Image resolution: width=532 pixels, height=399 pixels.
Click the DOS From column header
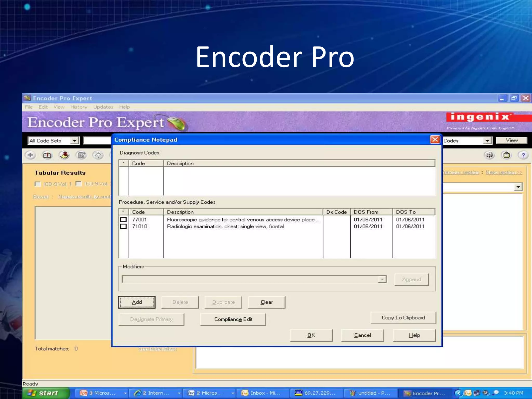(371, 212)
